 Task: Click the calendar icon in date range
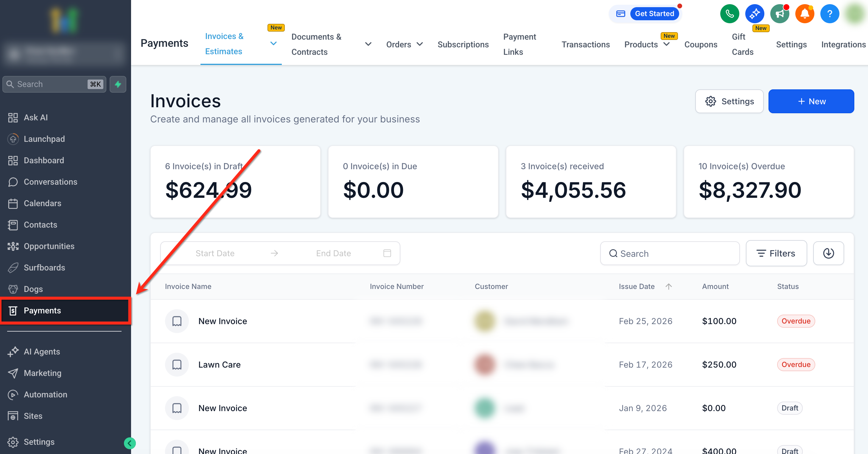387,253
